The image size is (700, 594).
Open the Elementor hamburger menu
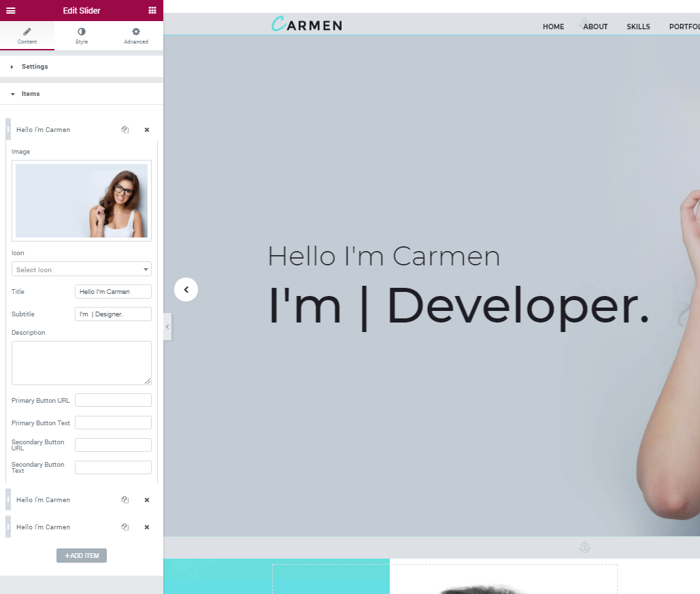11,10
